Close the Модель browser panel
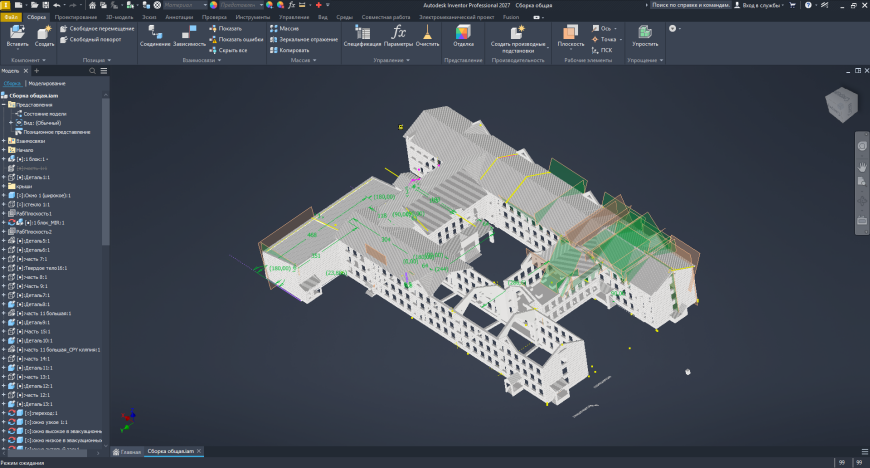The height and width of the screenshot is (468, 870). (x=26, y=71)
